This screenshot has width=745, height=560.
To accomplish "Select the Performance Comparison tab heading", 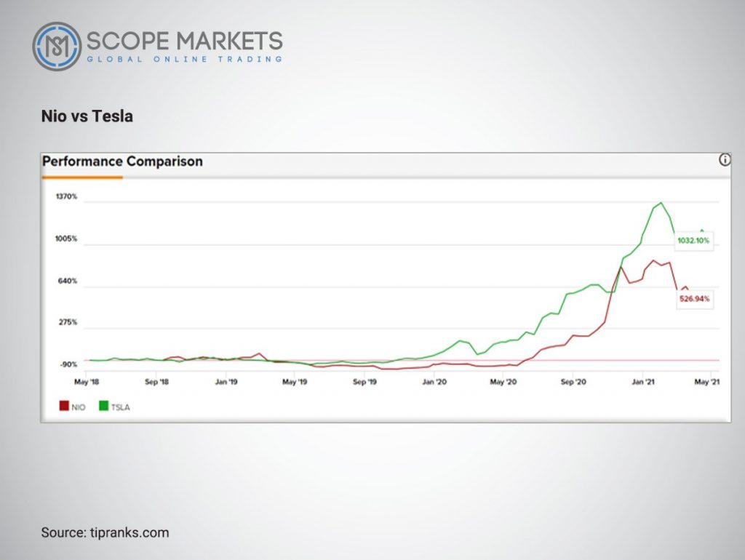I will pyautogui.click(x=122, y=161).
